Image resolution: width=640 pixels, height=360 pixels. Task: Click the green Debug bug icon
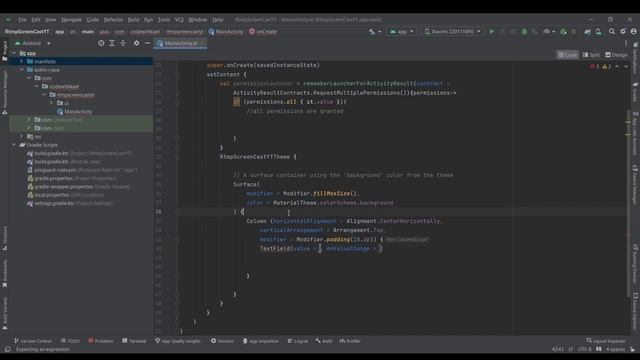click(x=524, y=31)
